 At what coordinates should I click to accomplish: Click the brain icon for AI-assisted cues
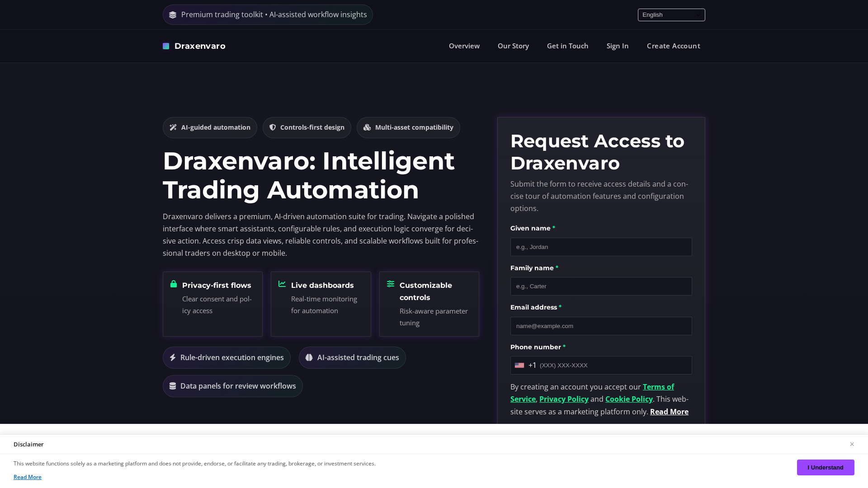pyautogui.click(x=309, y=357)
